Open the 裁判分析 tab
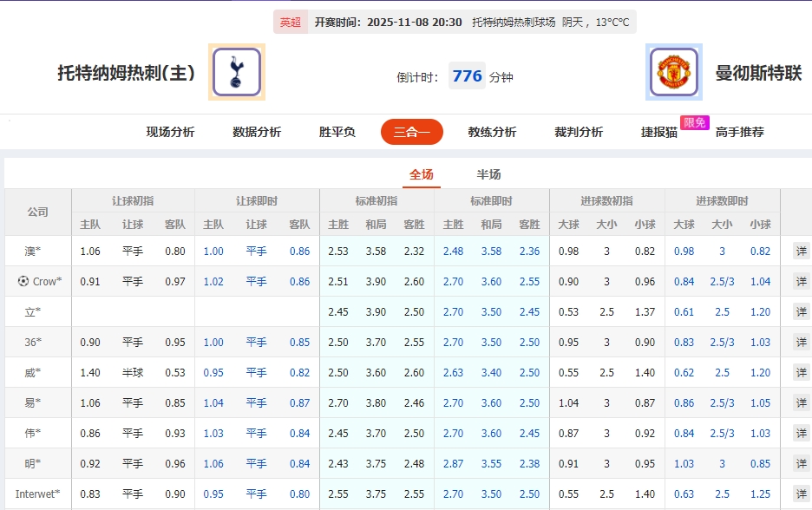Screen dimensions: 812x510 click(578, 132)
